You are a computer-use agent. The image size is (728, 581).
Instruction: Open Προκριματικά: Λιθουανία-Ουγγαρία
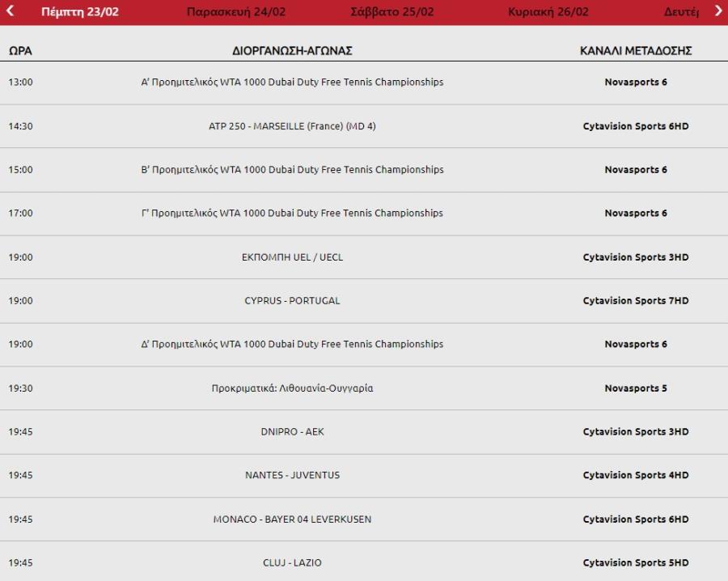(292, 388)
